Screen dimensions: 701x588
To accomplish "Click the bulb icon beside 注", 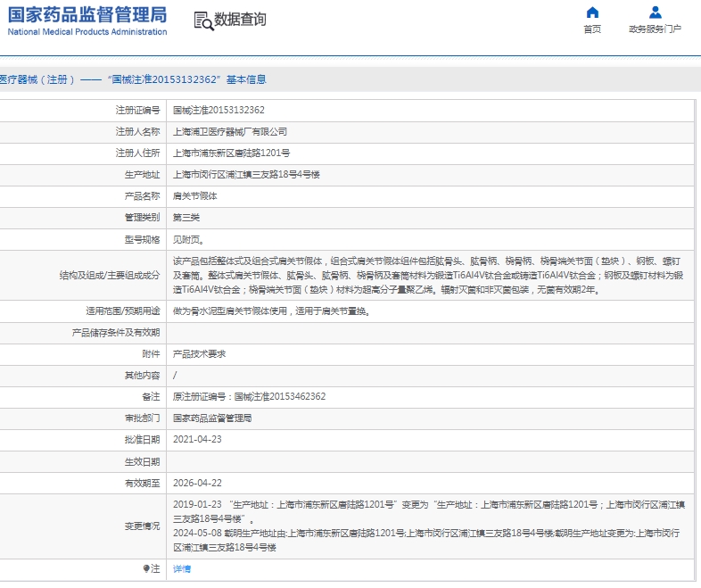I will (x=146, y=568).
